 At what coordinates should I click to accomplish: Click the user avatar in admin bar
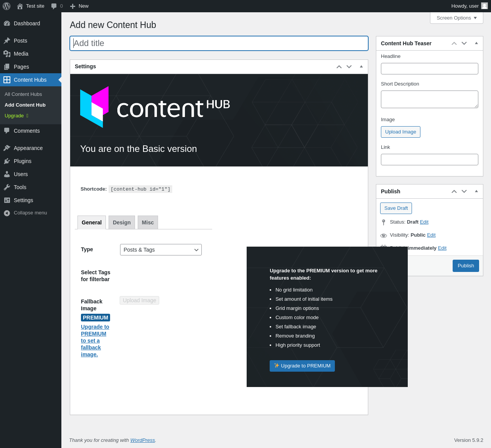point(484,6)
